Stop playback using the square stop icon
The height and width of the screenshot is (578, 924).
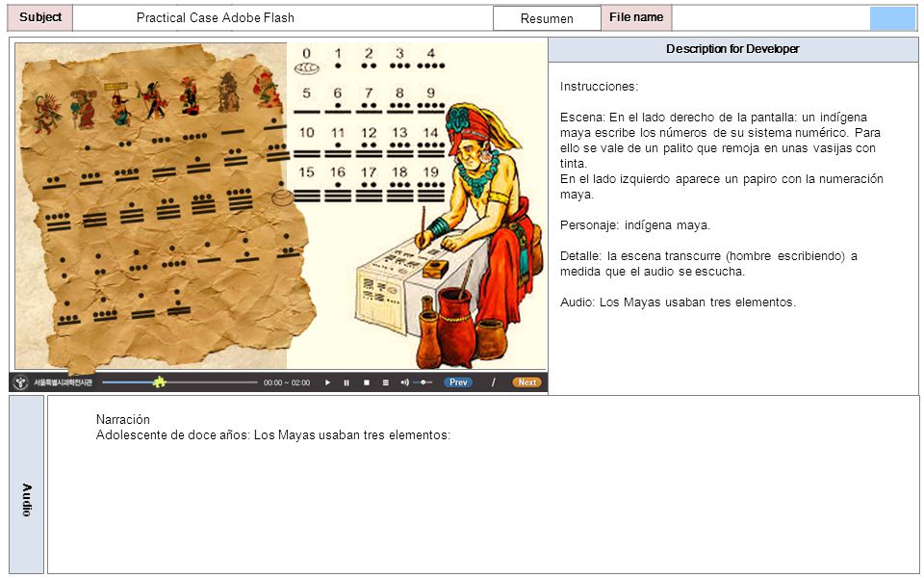pyautogui.click(x=367, y=382)
